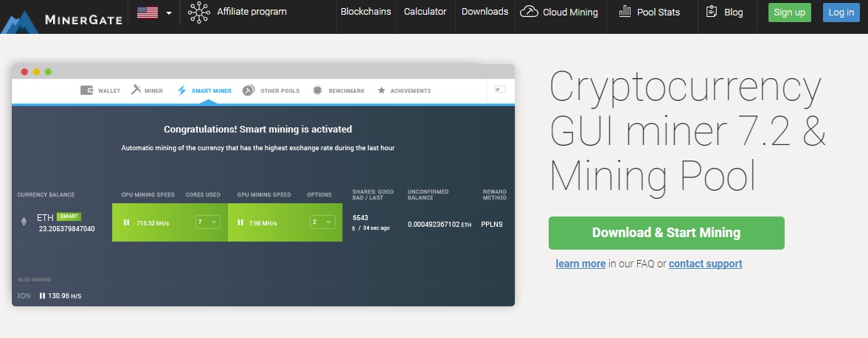Pause XDN mining at 130.96 H/s
Viewport: 868px width, 338px height.
tap(42, 296)
